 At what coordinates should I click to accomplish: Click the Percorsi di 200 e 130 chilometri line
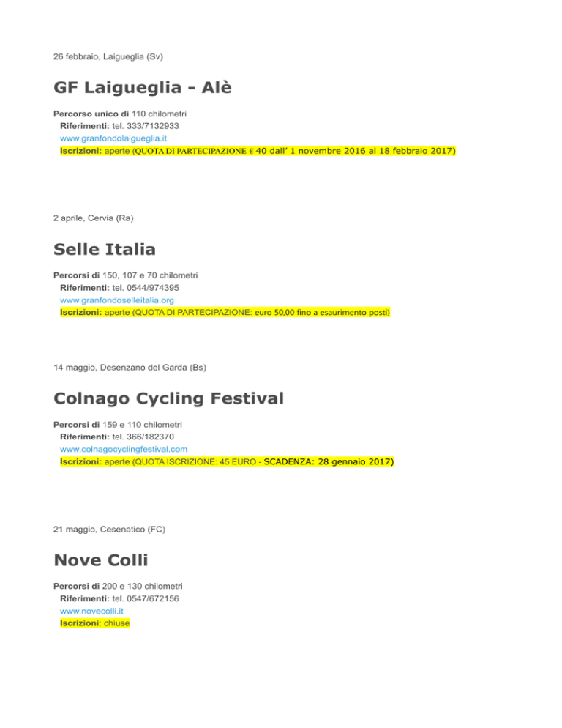(118, 587)
